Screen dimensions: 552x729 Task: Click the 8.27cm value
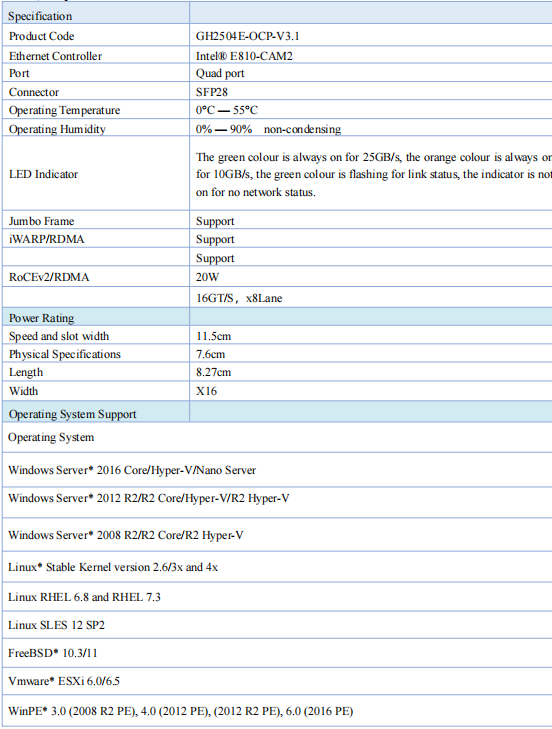[213, 372]
